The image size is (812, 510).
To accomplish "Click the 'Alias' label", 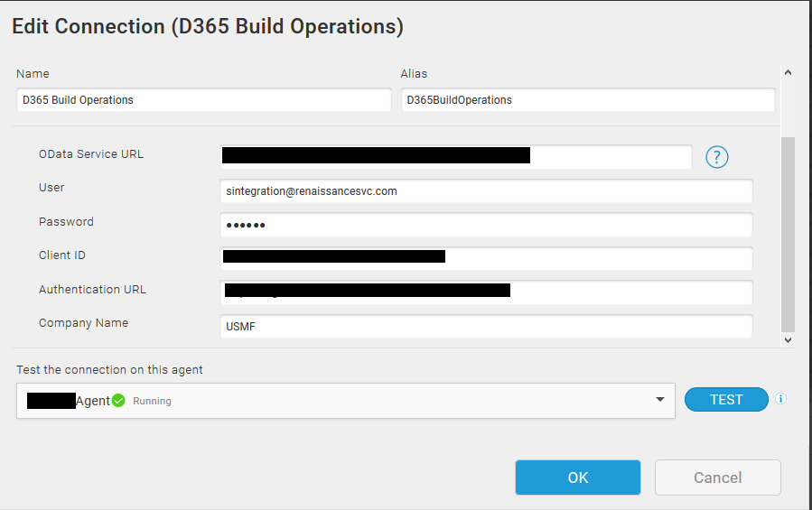I will pyautogui.click(x=414, y=73).
